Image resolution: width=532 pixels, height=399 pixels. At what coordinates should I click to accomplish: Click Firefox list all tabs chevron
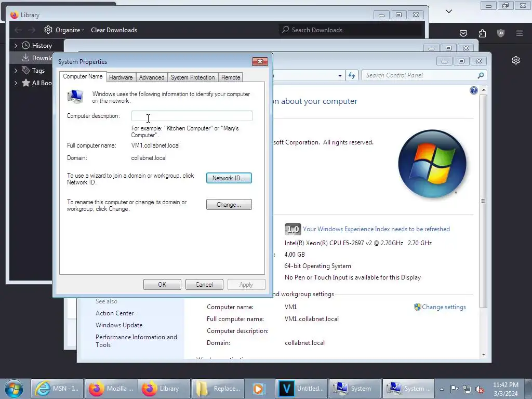[x=449, y=11]
